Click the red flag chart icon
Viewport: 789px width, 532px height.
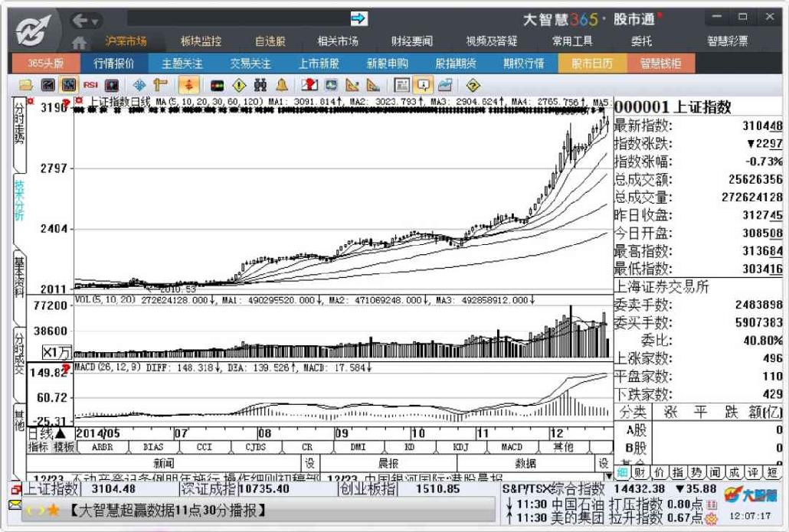tap(309, 85)
